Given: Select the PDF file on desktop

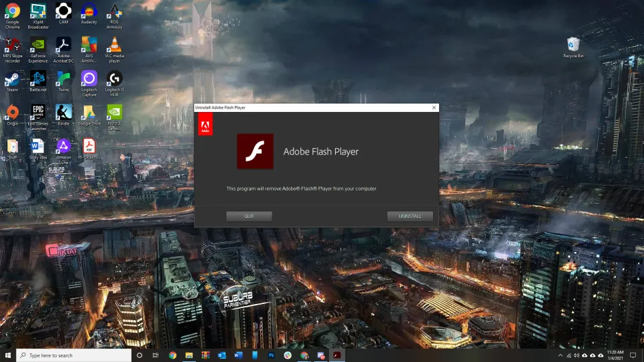Looking at the screenshot, I should 89,149.
